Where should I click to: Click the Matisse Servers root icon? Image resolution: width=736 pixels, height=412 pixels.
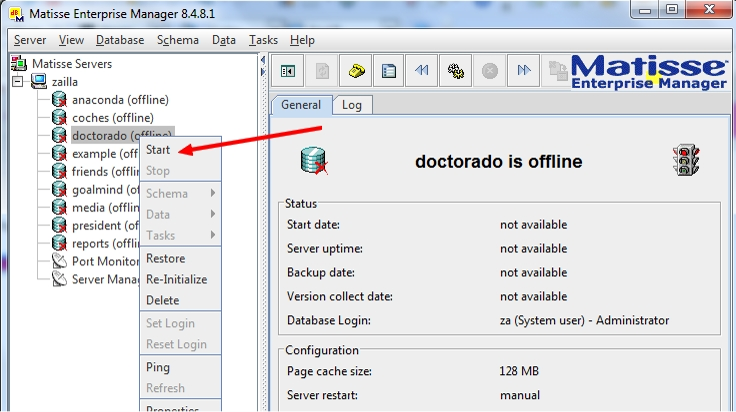coord(19,63)
